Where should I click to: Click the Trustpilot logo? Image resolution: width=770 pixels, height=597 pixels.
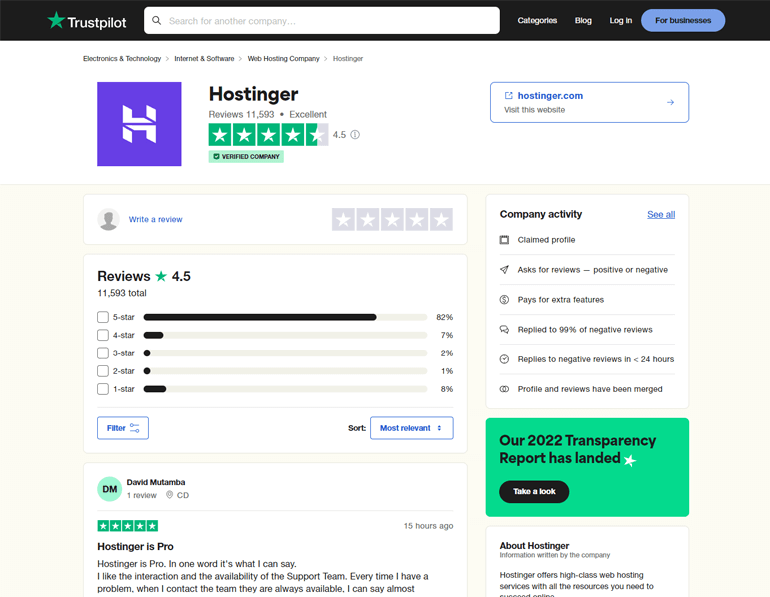(87, 21)
